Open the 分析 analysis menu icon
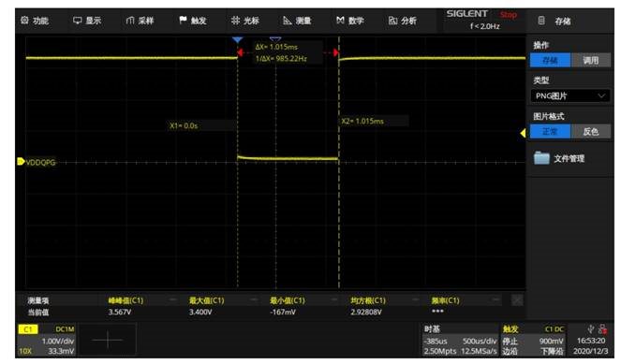Viewport: 621px width, 364px height. point(392,21)
